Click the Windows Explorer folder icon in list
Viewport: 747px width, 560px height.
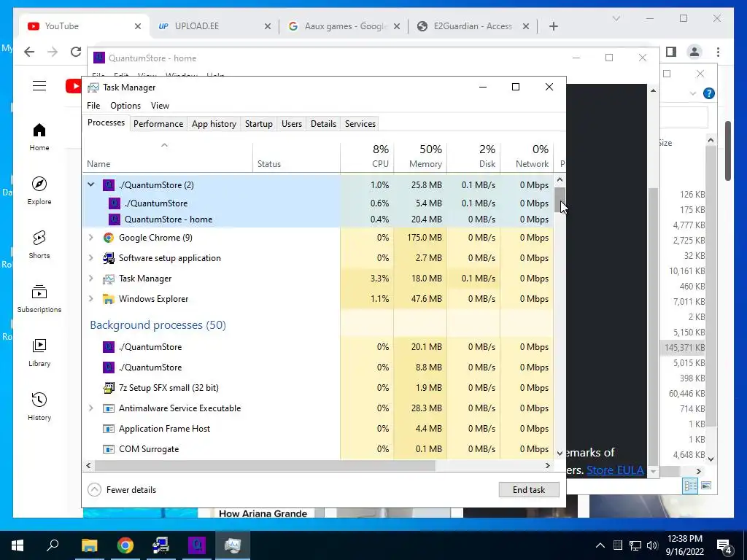point(109,299)
